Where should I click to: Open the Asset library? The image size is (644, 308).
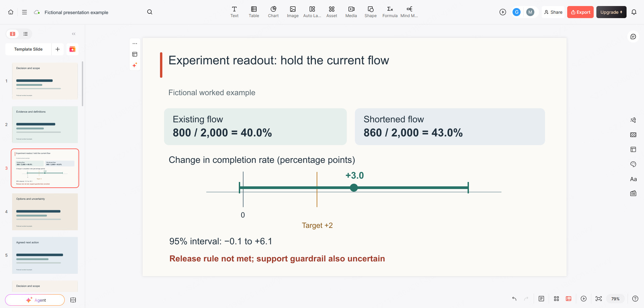(x=332, y=12)
